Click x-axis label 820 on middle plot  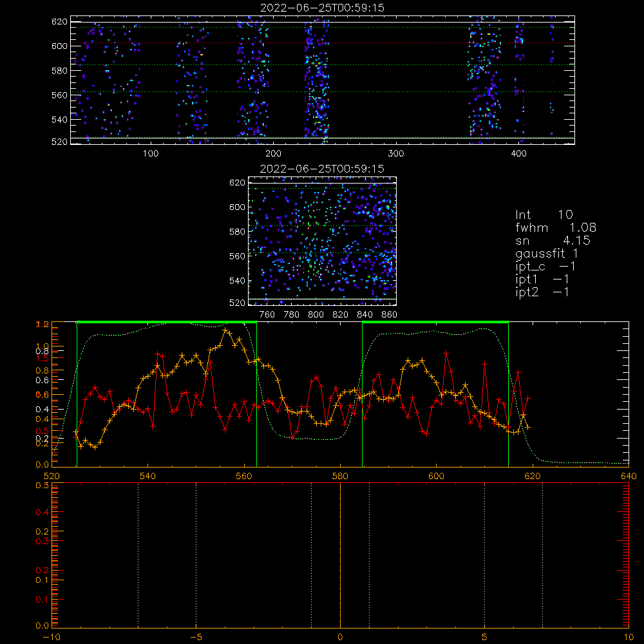click(341, 315)
